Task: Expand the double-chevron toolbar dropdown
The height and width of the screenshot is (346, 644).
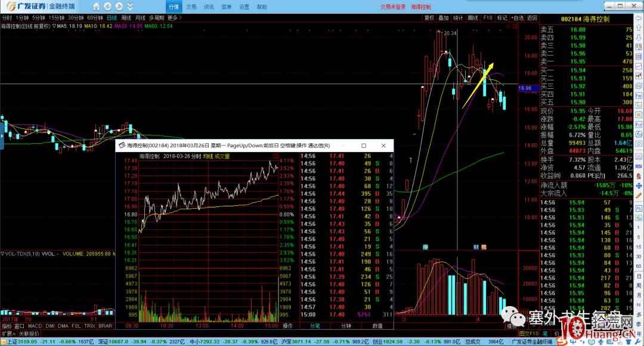Action: click(x=130, y=7)
